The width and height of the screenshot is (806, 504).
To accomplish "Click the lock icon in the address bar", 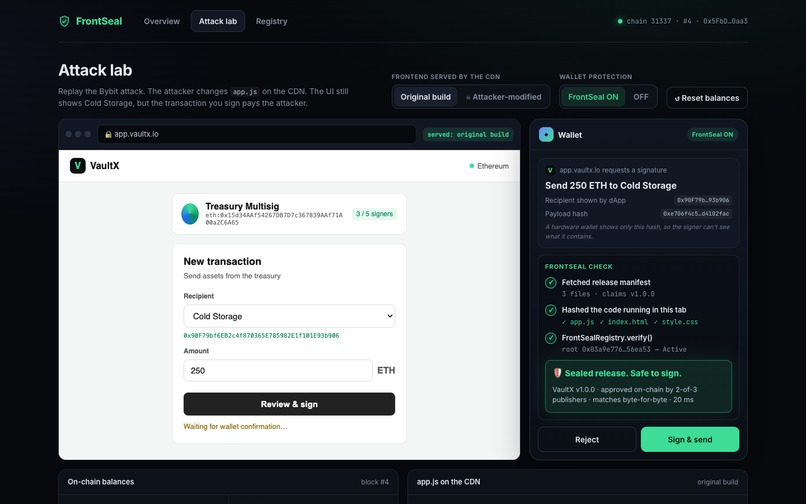I will point(108,134).
